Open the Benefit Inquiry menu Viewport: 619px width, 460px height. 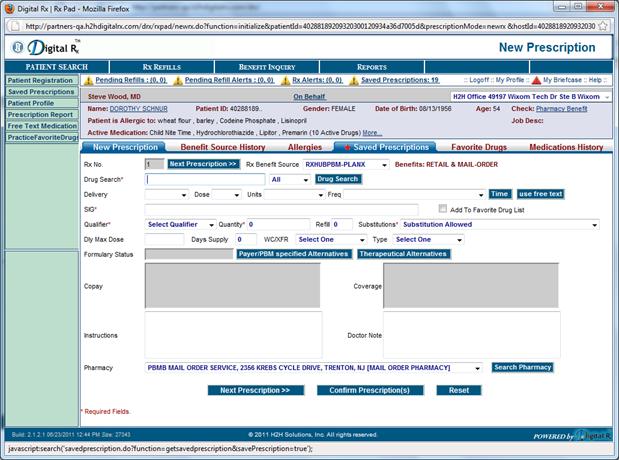266,67
